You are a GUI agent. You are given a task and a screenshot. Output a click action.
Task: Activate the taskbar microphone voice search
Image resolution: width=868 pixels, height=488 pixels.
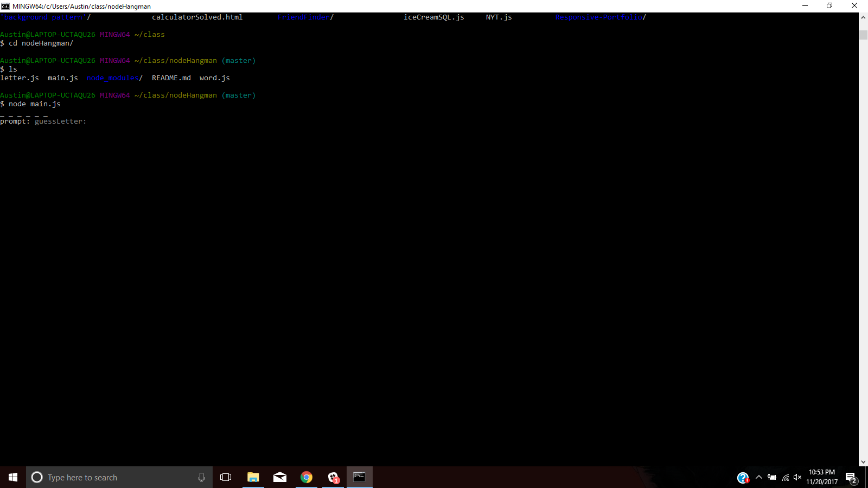pyautogui.click(x=201, y=477)
